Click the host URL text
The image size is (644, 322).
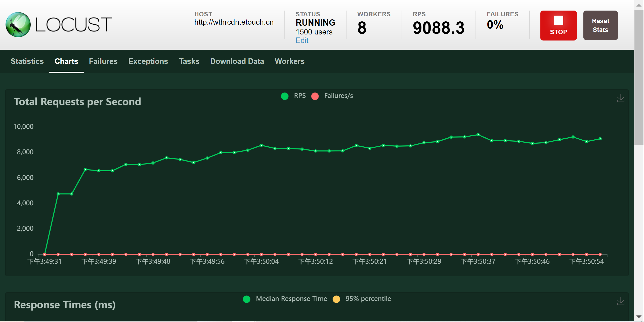[234, 22]
